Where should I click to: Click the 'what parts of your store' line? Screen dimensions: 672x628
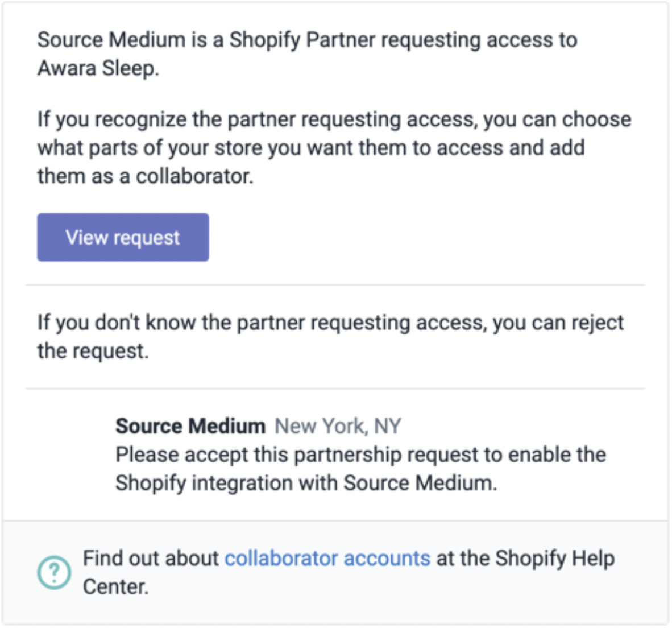tap(311, 148)
